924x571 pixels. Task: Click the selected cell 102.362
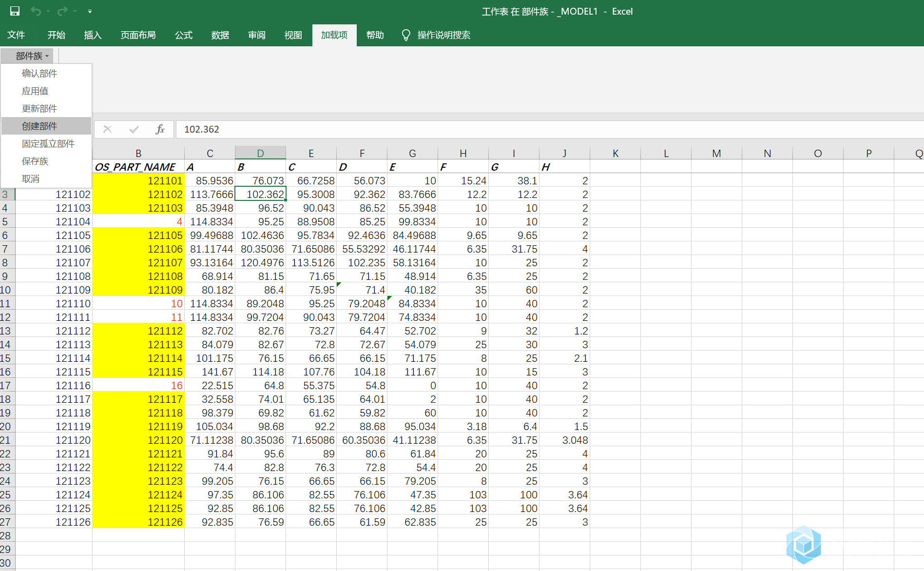click(x=261, y=195)
